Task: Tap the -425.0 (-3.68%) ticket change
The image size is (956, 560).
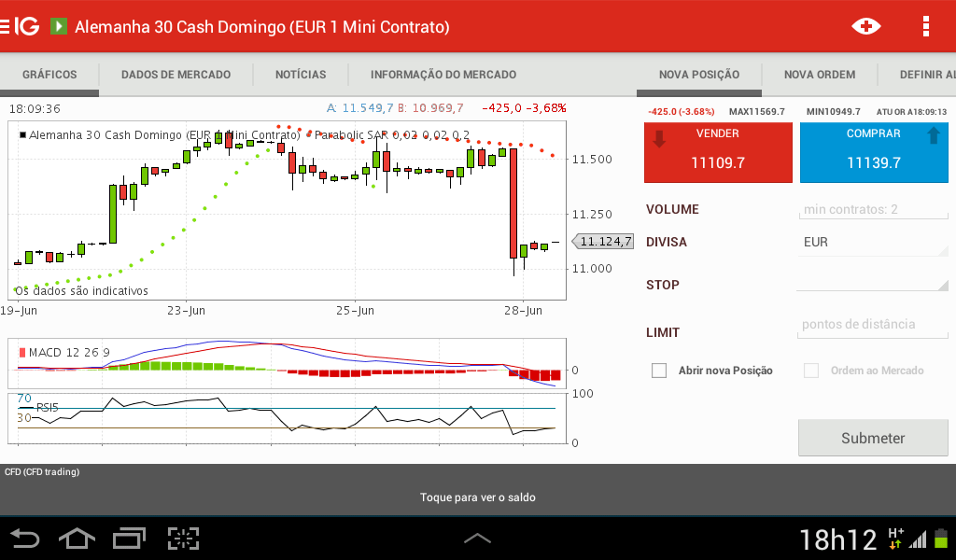Action: (x=681, y=111)
